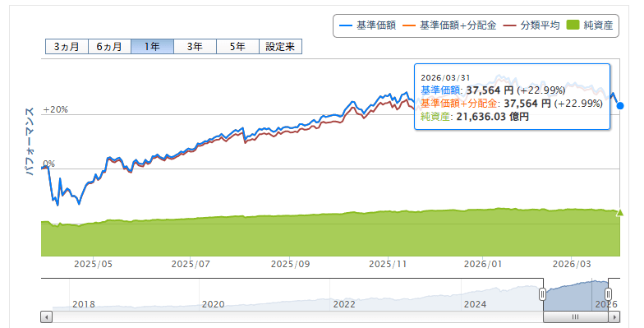Click the scrollbar left arrow

(x=46, y=317)
